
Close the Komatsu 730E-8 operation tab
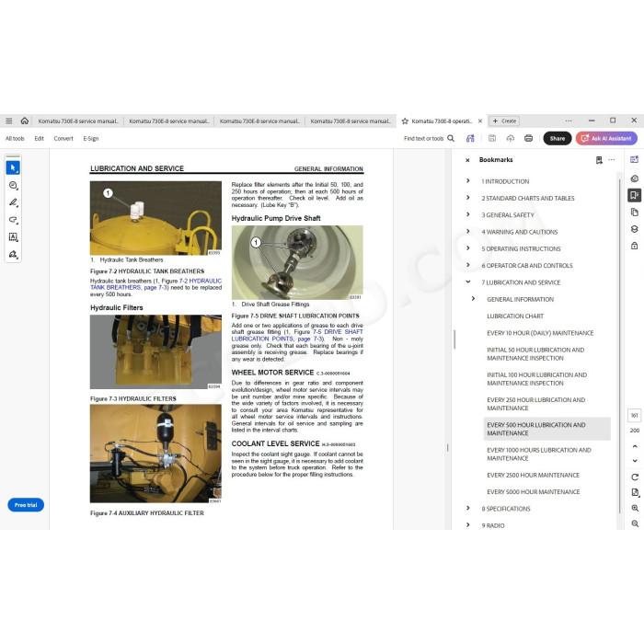tap(480, 121)
